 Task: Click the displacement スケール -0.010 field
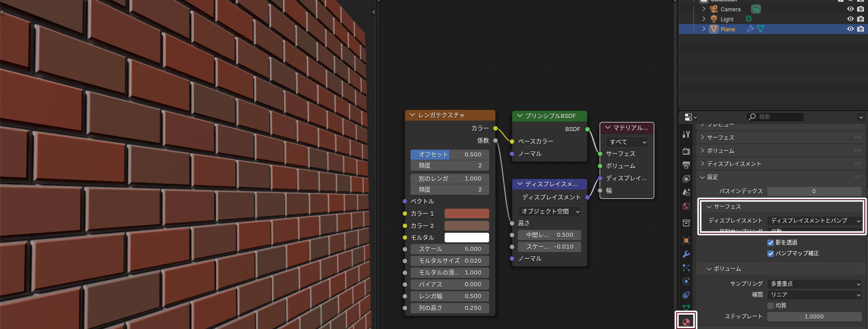click(549, 247)
